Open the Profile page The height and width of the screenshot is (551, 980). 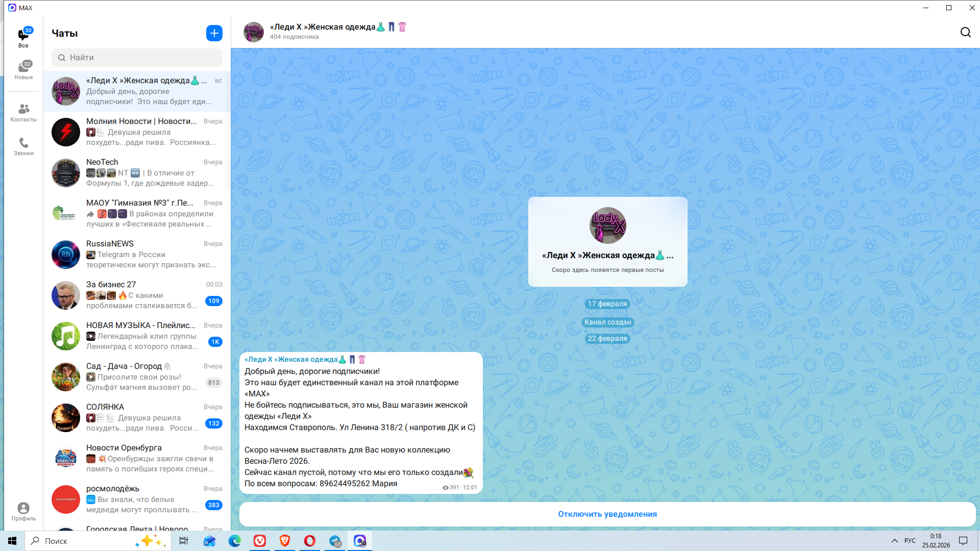click(x=23, y=511)
